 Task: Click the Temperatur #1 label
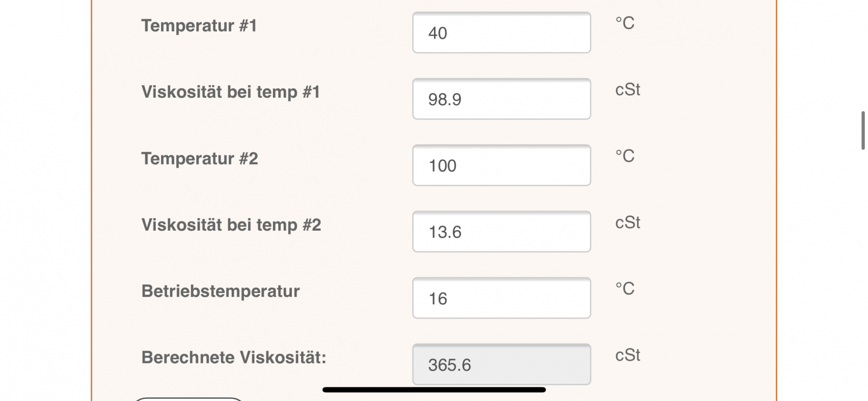(199, 26)
